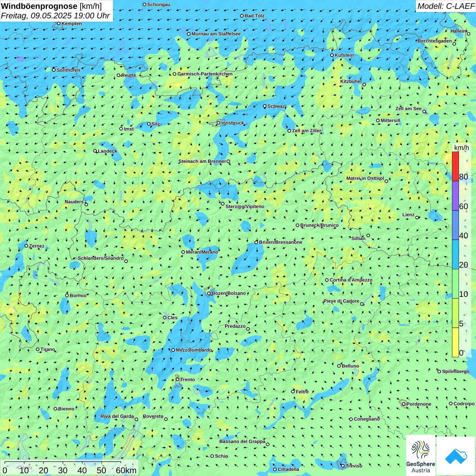Click the Schlanders/Silandro label

tap(101, 258)
